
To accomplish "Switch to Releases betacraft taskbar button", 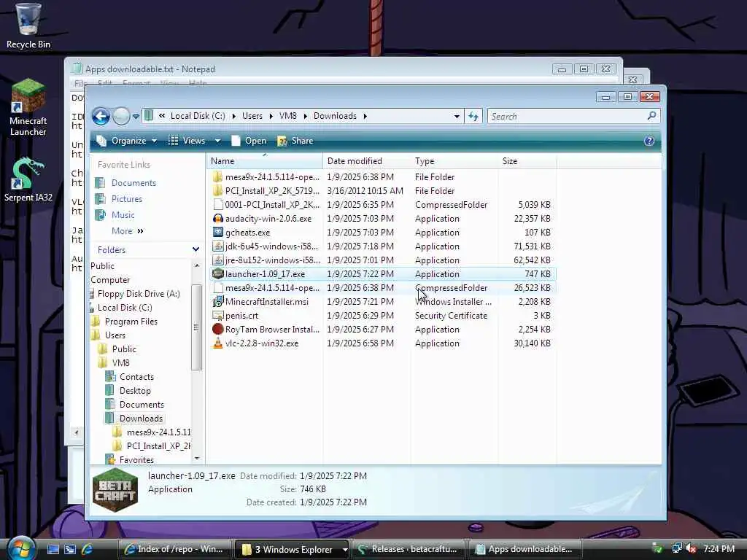I will [x=409, y=550].
